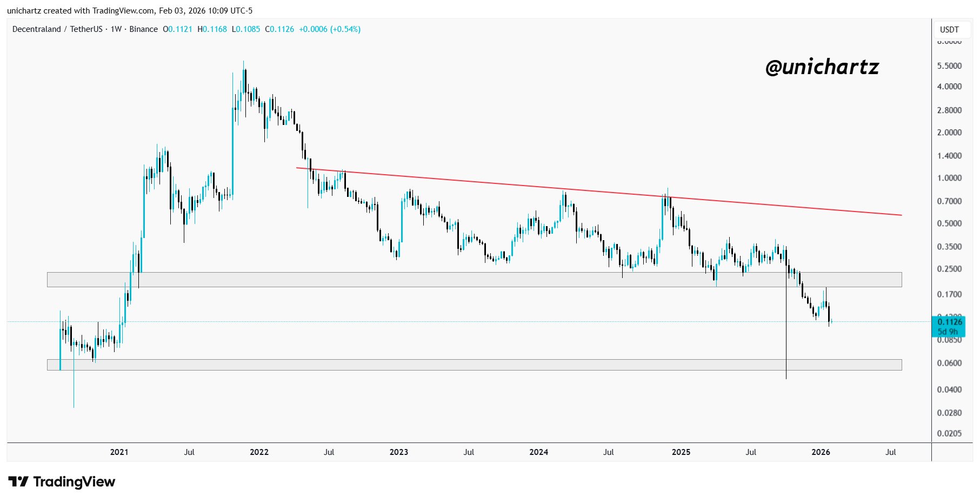Click the 5.5000 price scale label
The image size is (980, 502).
point(949,66)
